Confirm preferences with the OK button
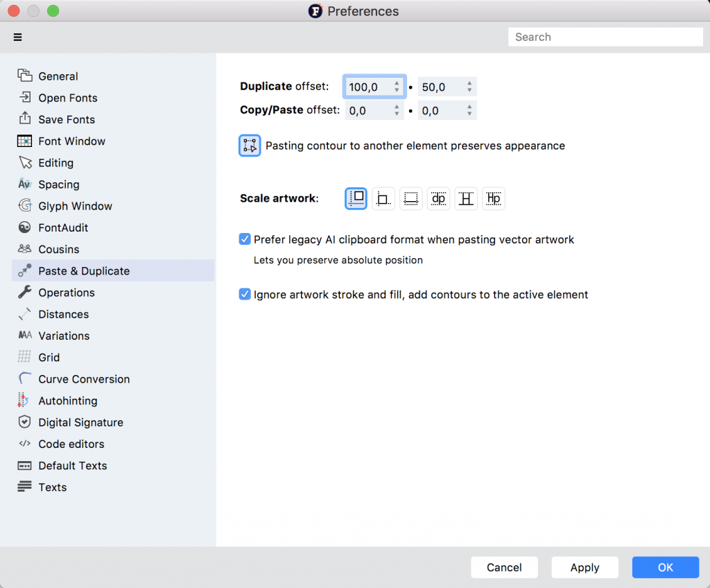Screen dimensions: 710x588 [665, 567]
